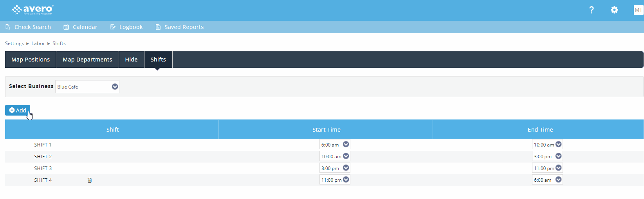Image resolution: width=644 pixels, height=199 pixels.
Task: Delete SHIFT 4 using trash icon
Action: point(90,180)
